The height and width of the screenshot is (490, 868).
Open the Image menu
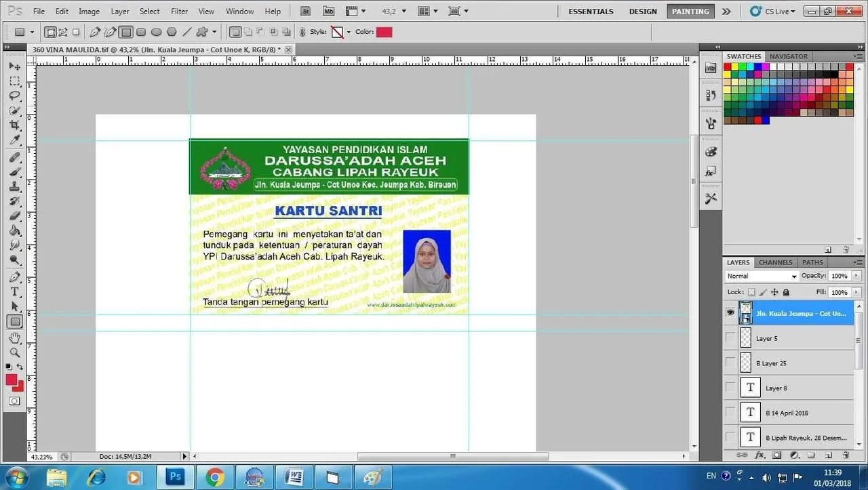click(89, 12)
